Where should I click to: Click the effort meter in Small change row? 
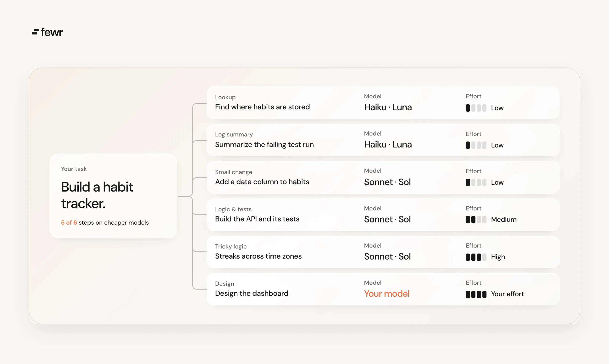click(476, 182)
